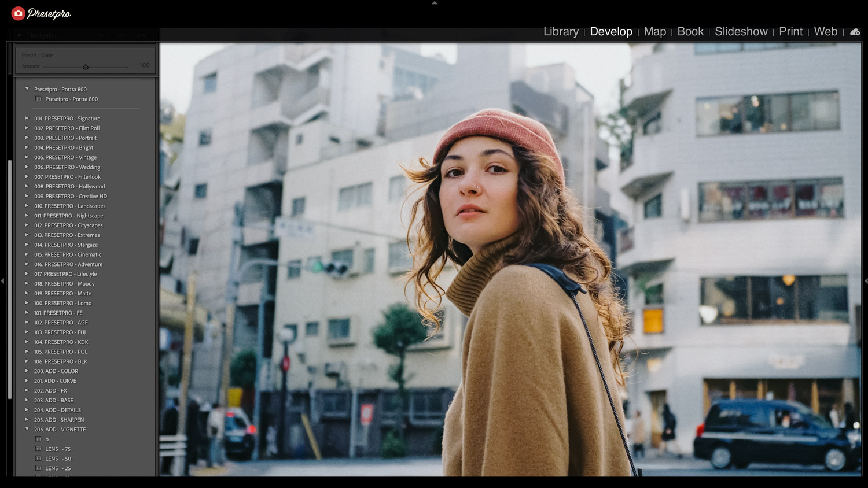
Task: Click the preset thumbnail icon beside Presetpro - Portra 800
Action: [38, 99]
